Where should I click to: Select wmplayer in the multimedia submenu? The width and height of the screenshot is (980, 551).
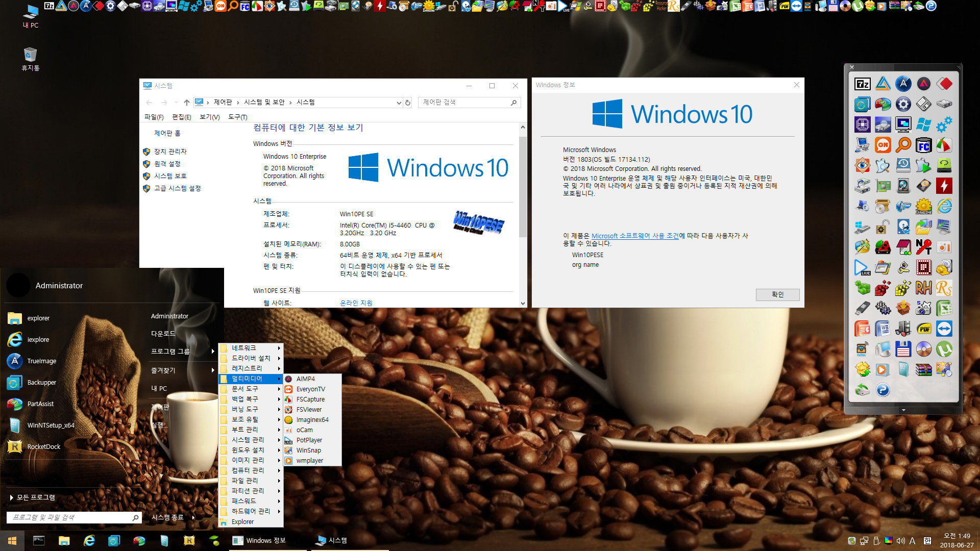click(x=312, y=460)
